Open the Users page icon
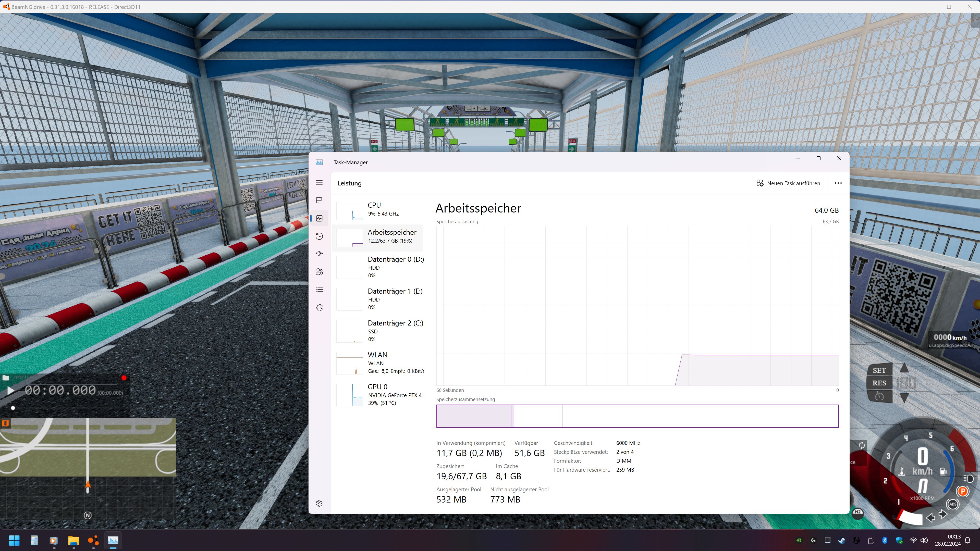Image resolution: width=980 pixels, height=551 pixels. pyautogui.click(x=319, y=271)
